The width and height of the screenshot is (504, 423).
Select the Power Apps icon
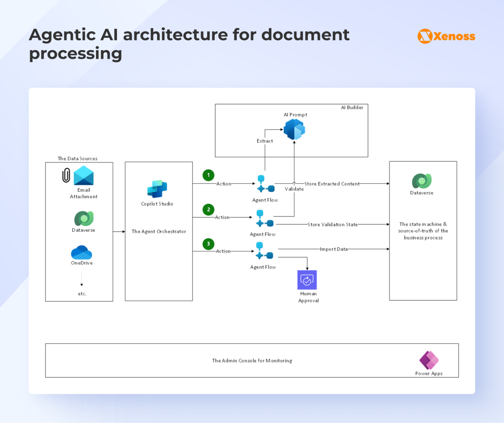[429, 360]
